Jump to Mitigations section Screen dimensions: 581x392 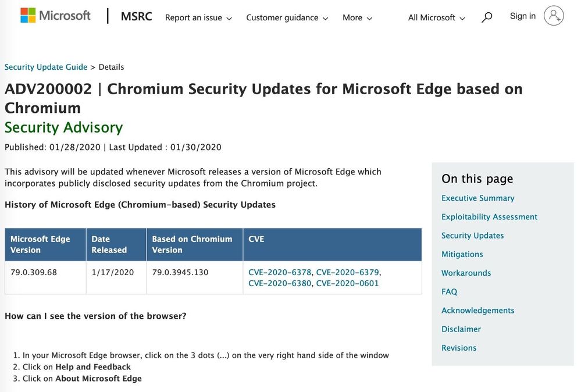click(x=462, y=254)
